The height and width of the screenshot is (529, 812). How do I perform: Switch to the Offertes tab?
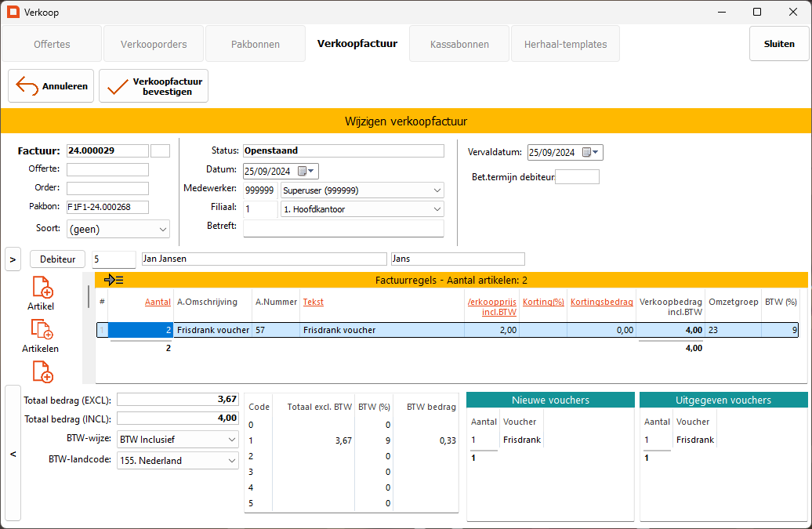pos(52,44)
